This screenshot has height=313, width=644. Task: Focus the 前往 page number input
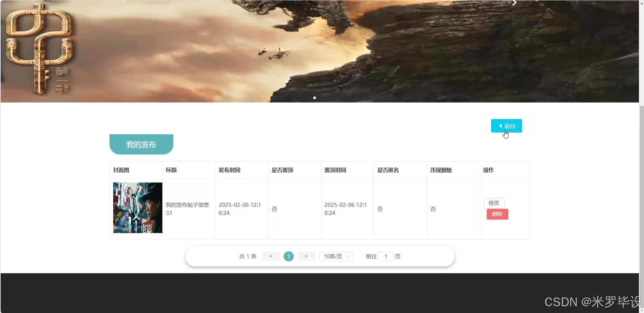point(386,256)
